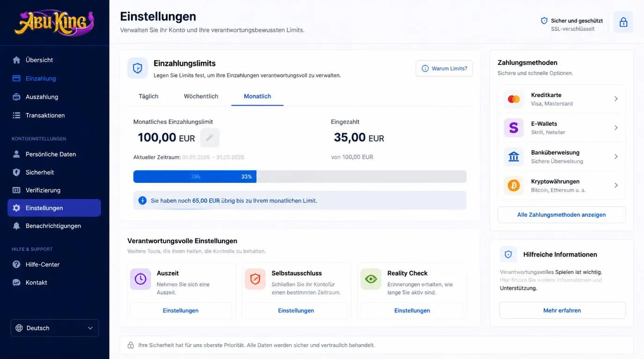
Task: Open Einstellungen under Reality Check card
Action: tap(412, 310)
